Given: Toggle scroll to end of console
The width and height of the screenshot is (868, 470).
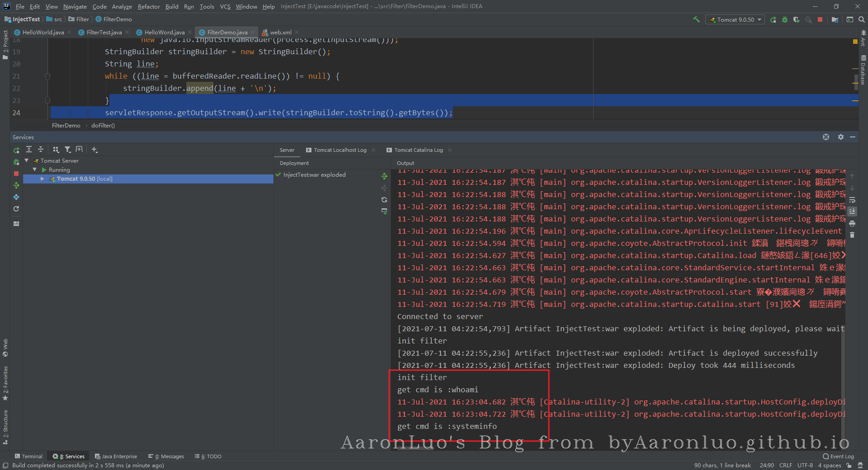Looking at the screenshot, I should click(x=852, y=211).
